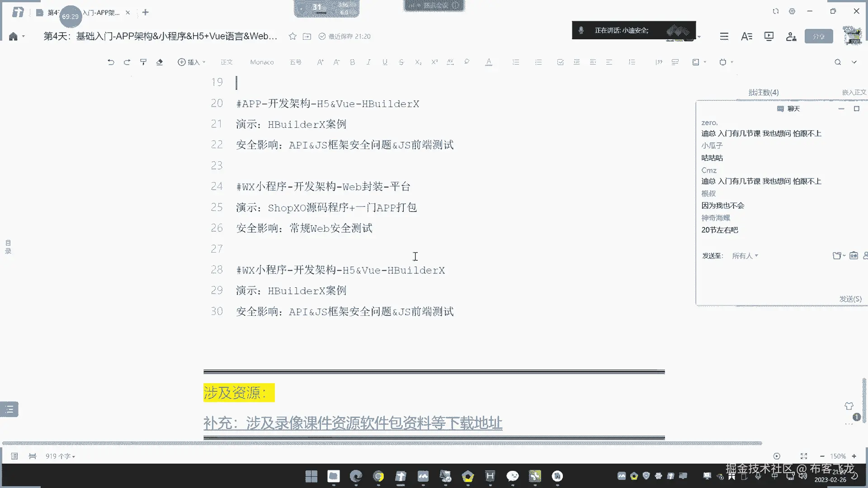The image size is (868, 488).
Task: Click the search magnifier icon
Action: coord(838,62)
